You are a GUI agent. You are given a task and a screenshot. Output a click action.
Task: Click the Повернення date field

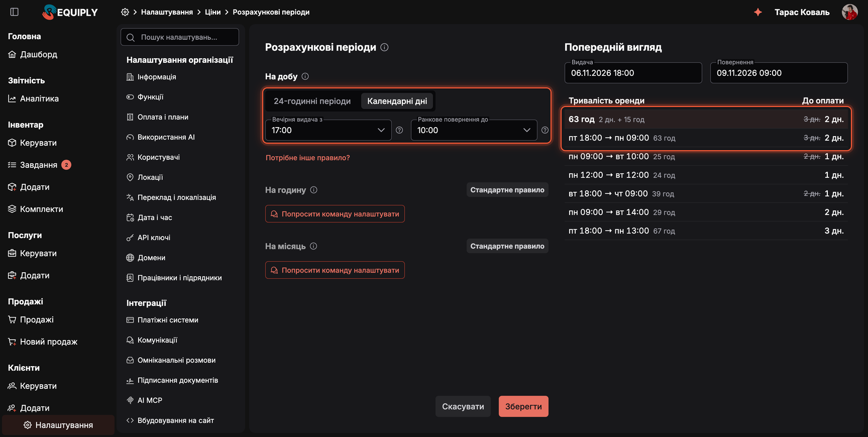coord(779,73)
